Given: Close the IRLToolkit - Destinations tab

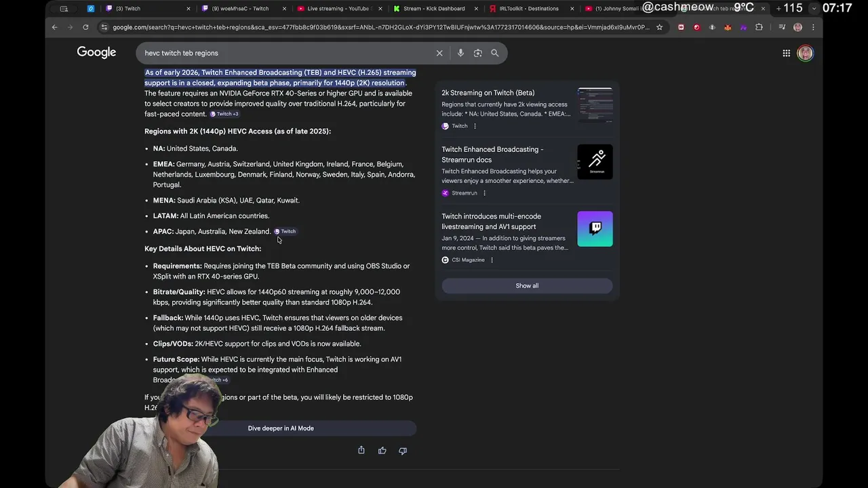Looking at the screenshot, I should point(573,9).
